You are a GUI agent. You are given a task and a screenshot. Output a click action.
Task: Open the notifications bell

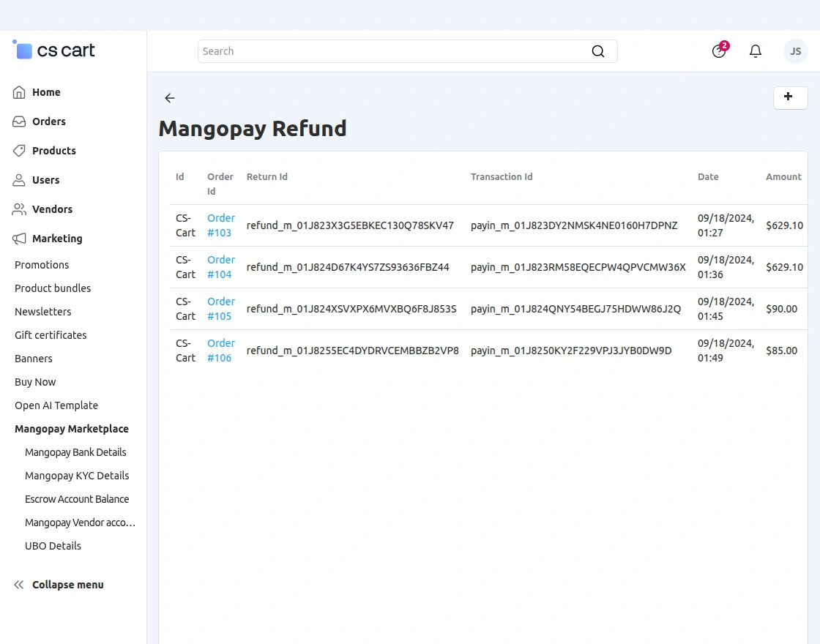coord(755,51)
